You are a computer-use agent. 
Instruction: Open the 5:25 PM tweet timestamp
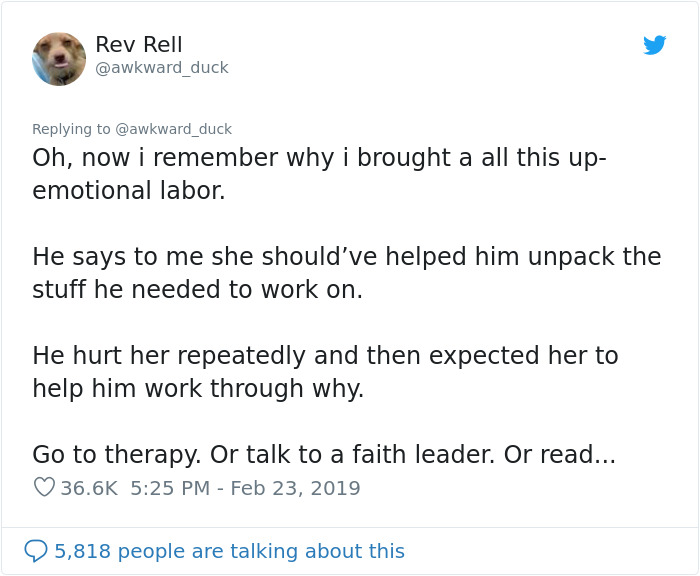169,488
